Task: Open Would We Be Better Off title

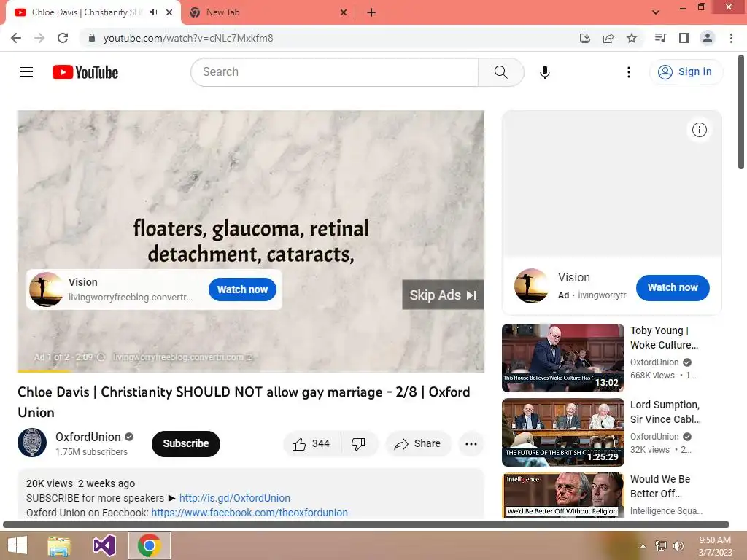Action: (659, 486)
